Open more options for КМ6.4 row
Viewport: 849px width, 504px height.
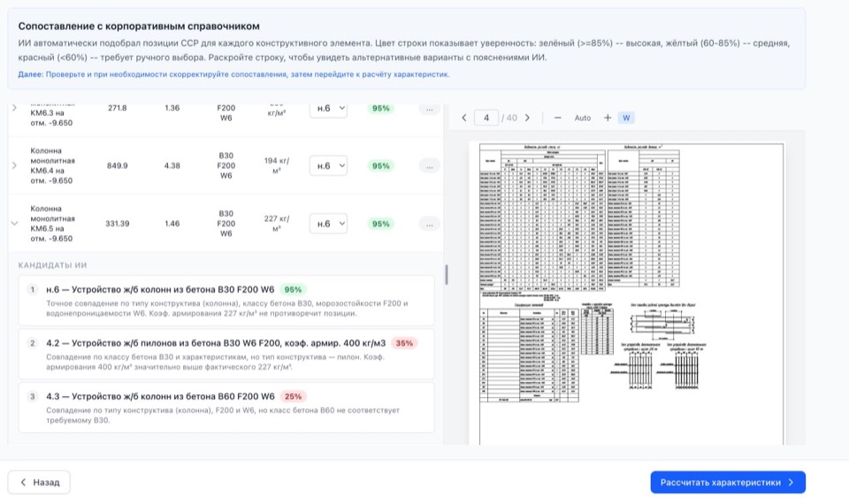coord(429,165)
